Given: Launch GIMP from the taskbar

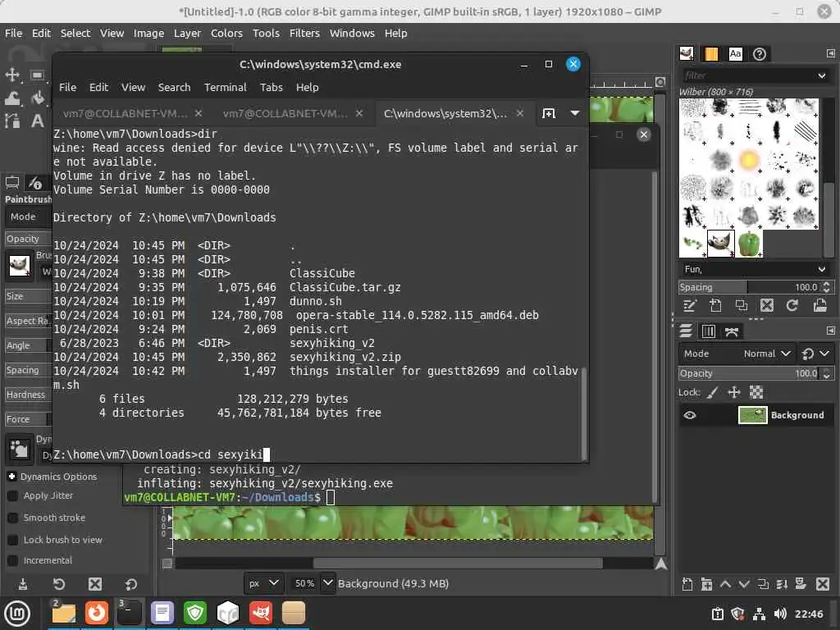Looking at the screenshot, I should tap(261, 613).
